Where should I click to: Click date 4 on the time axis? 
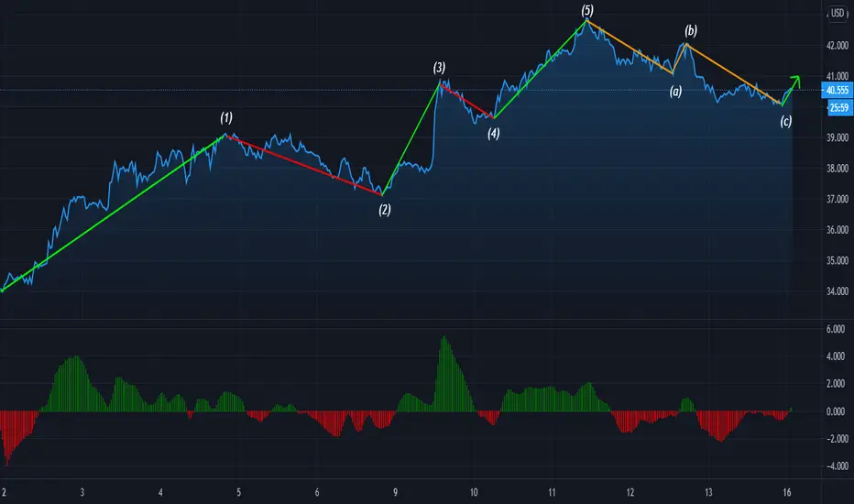click(x=160, y=493)
